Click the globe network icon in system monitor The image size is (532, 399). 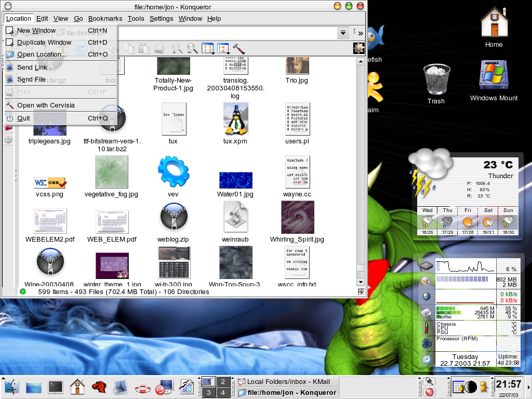427,296
